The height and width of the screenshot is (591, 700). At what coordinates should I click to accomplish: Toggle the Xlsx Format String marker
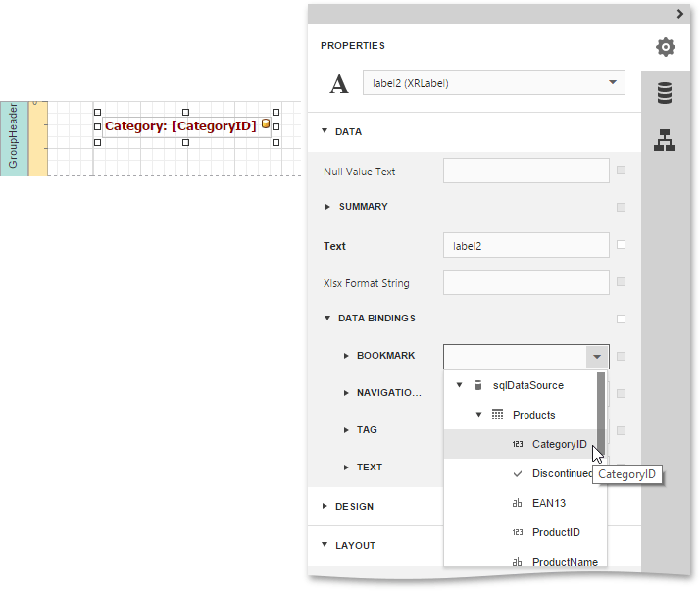pos(621,281)
